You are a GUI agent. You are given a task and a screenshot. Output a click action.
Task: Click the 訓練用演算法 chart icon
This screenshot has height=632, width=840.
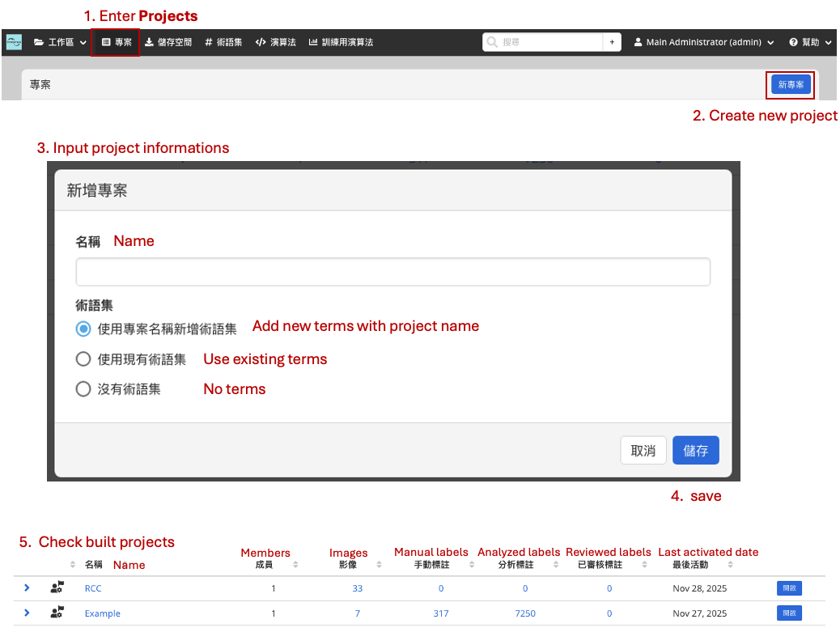coord(313,42)
